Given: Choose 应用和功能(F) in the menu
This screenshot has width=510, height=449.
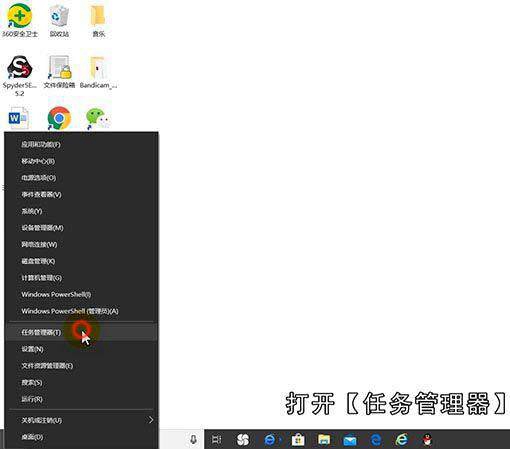Looking at the screenshot, I should (x=81, y=144).
